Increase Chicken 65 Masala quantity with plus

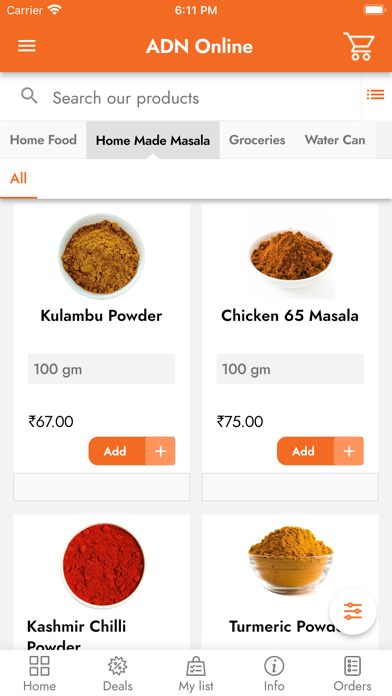[349, 451]
